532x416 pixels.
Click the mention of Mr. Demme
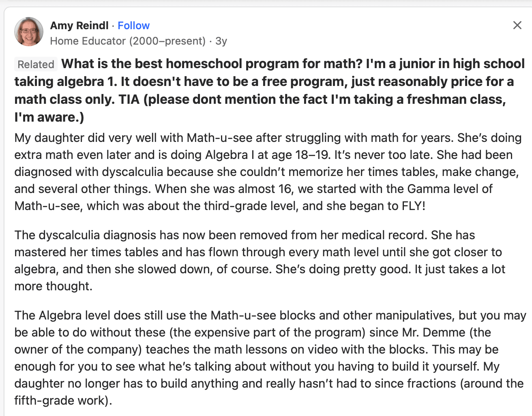tap(433, 332)
